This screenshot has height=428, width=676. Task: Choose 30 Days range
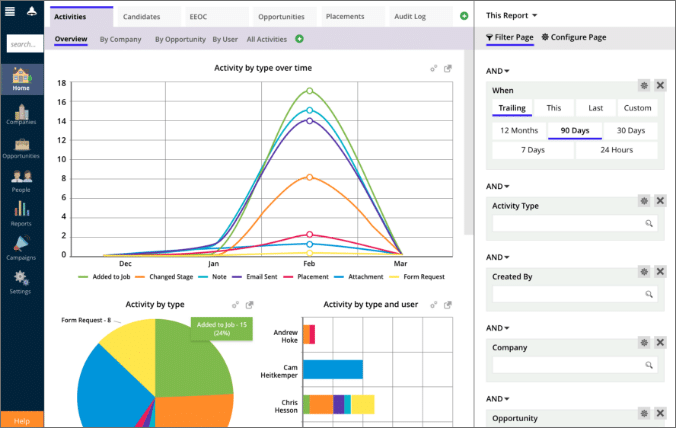tap(631, 130)
